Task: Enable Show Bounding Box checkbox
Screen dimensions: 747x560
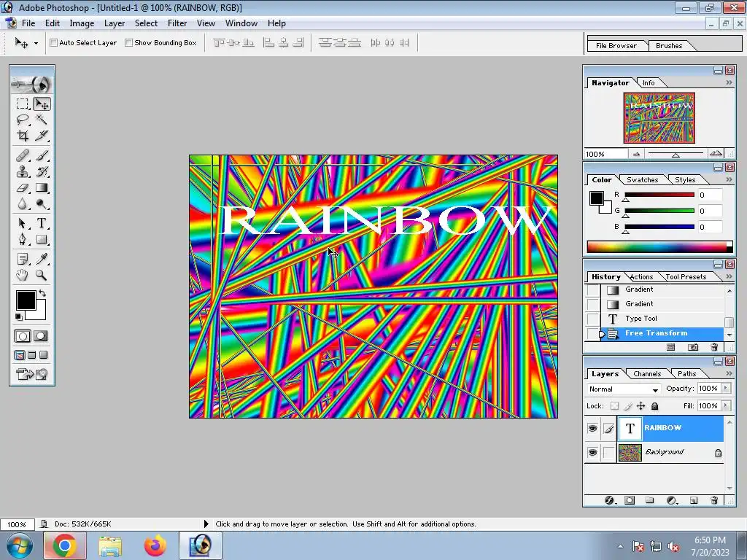Action: [128, 43]
